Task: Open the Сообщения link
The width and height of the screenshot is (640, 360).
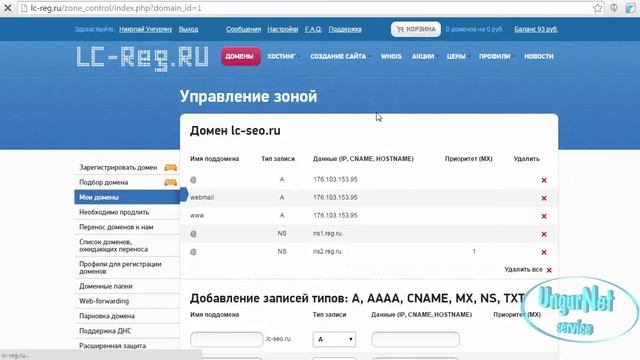Action: pos(243,29)
